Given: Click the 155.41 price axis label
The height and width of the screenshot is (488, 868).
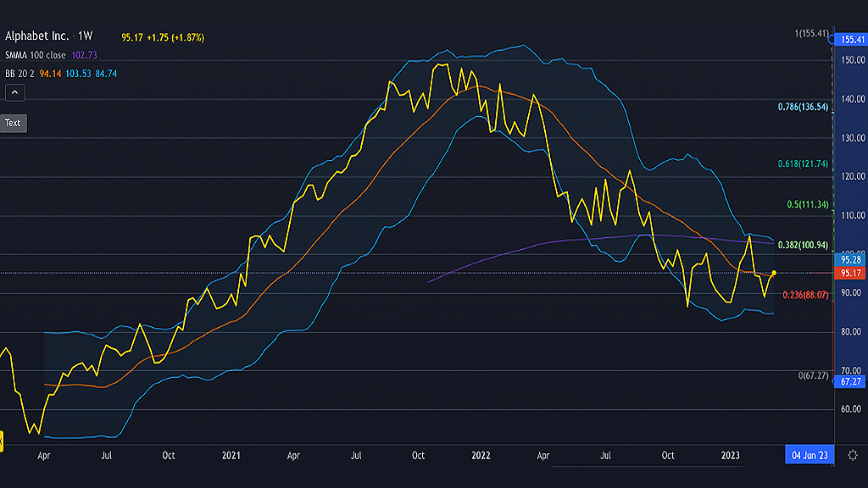Looking at the screenshot, I should 851,39.
